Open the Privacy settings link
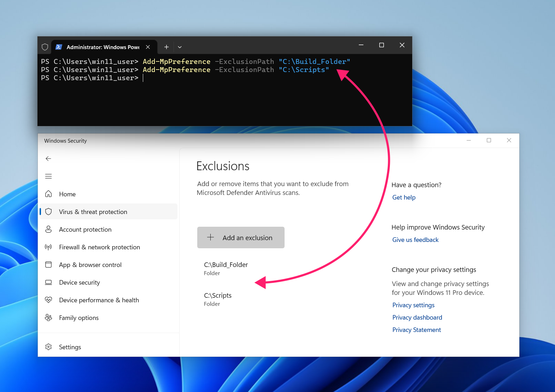This screenshot has height=392, width=555. (413, 305)
